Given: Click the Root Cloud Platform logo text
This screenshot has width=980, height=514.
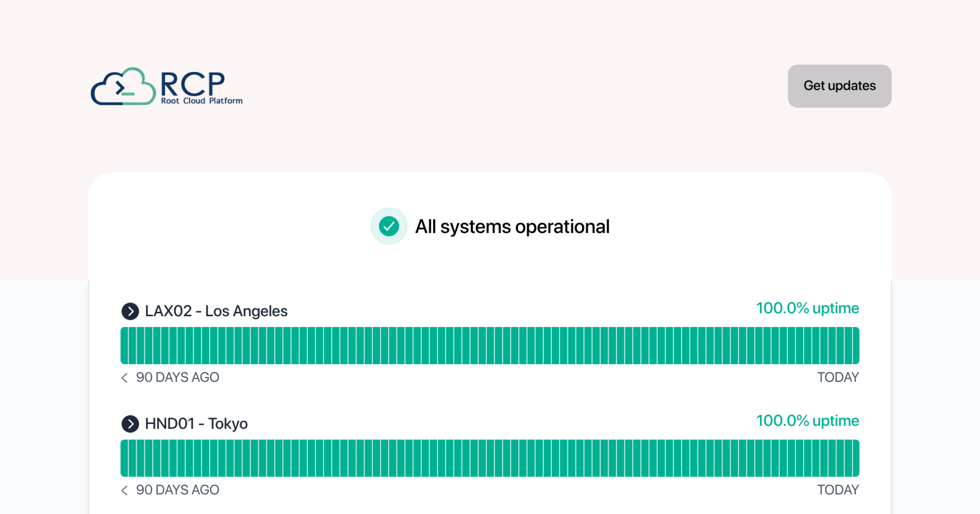Looking at the screenshot, I should [x=201, y=88].
